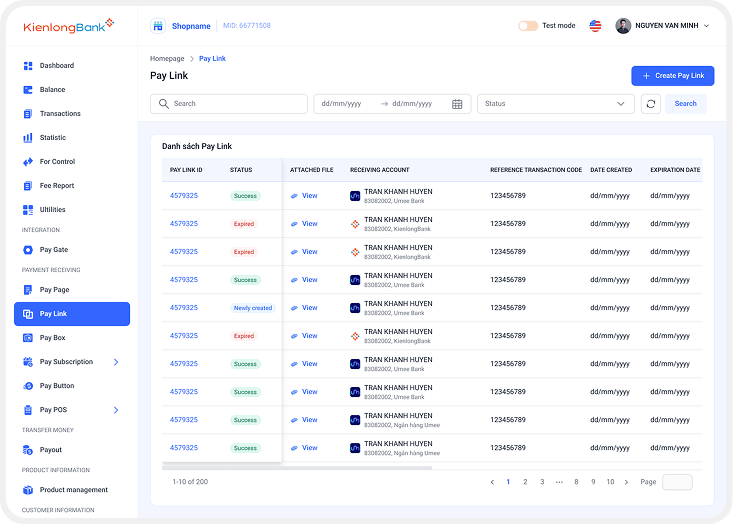Open Transactions in the sidebar
The width and height of the screenshot is (733, 524).
pyautogui.click(x=60, y=114)
